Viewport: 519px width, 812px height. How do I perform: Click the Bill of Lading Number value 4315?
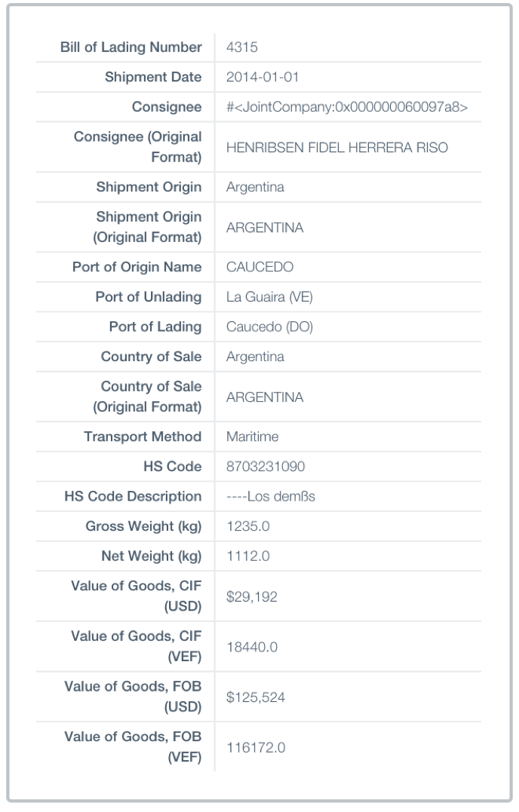pos(242,47)
